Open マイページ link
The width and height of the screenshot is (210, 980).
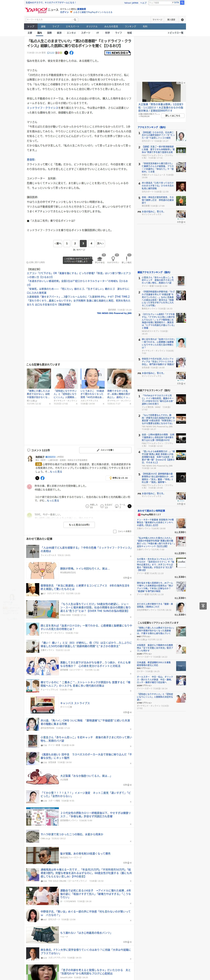pos(157,20)
